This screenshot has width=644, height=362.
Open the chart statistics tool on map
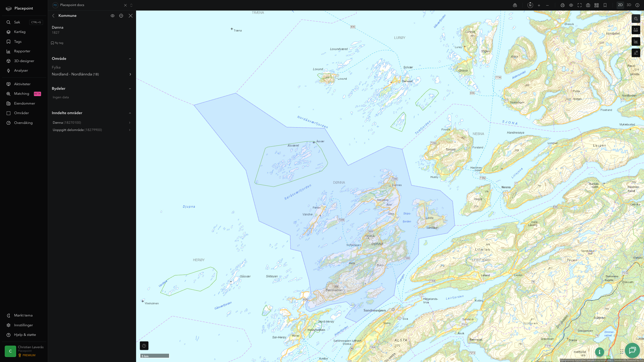pyautogui.click(x=636, y=41)
